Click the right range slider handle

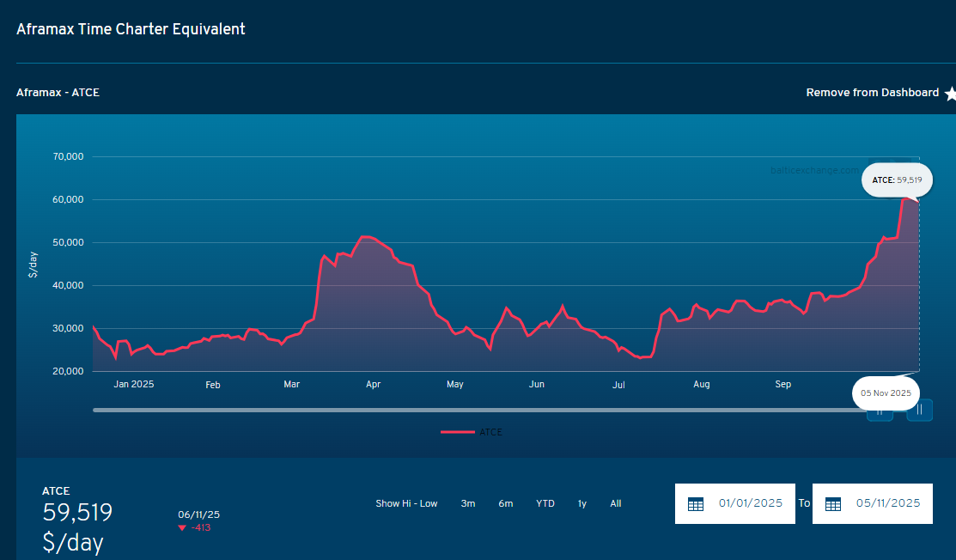click(x=919, y=410)
